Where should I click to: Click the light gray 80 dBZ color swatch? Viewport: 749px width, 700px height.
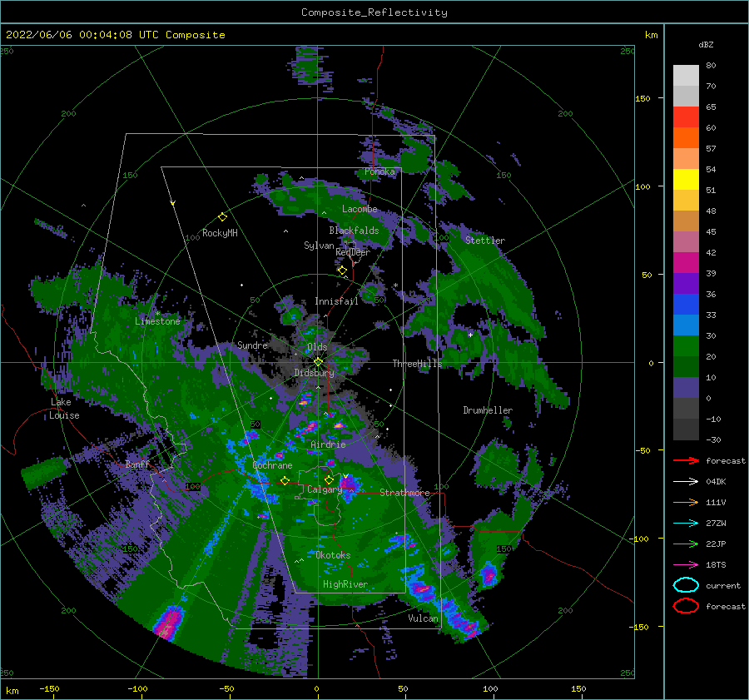point(686,76)
